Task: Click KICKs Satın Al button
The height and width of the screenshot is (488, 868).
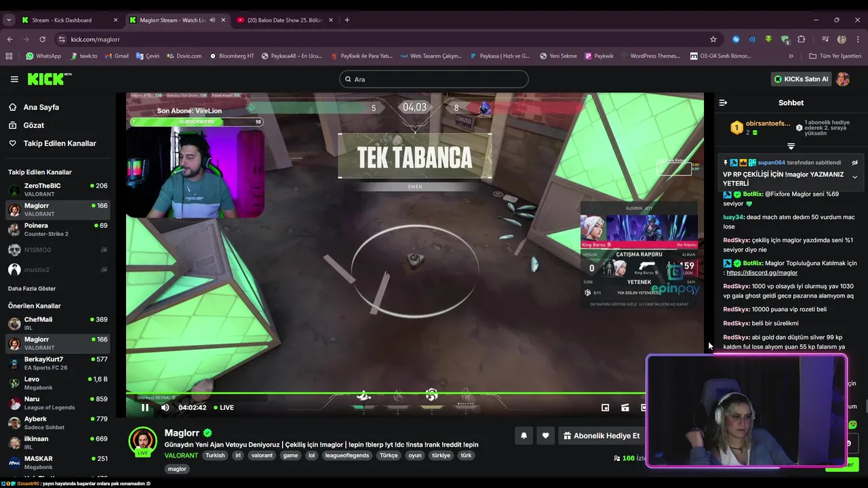Action: click(x=801, y=79)
